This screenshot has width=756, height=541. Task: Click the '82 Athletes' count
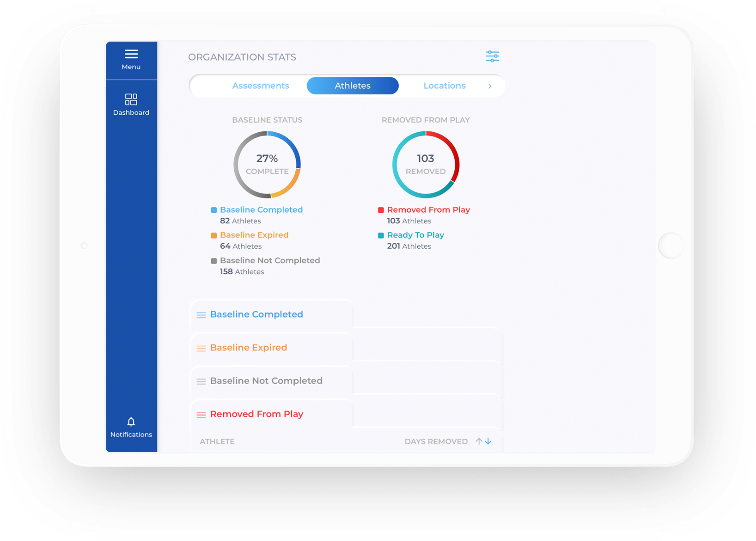pyautogui.click(x=240, y=221)
